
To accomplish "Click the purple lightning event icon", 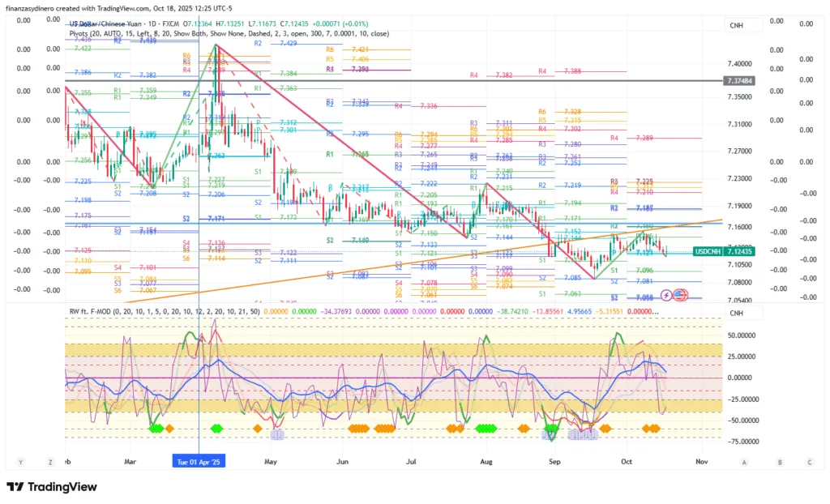I will [x=666, y=295].
